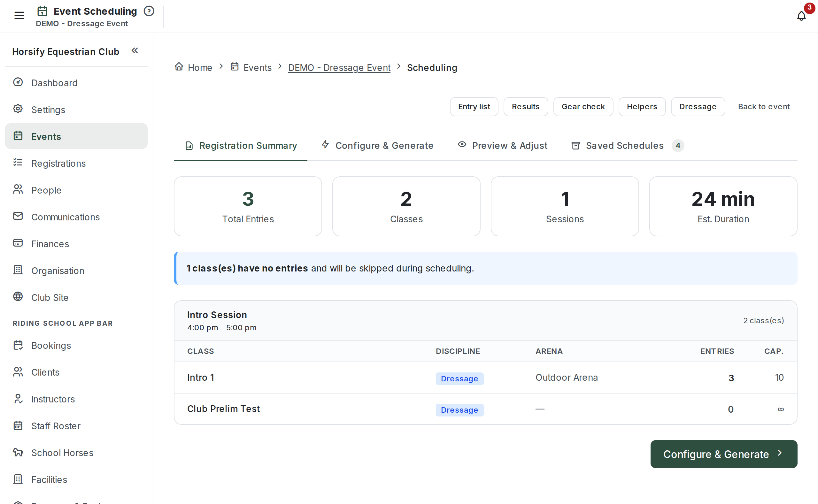Click the Event Scheduling calendar icon
Image resolution: width=818 pixels, height=504 pixels.
(x=42, y=11)
